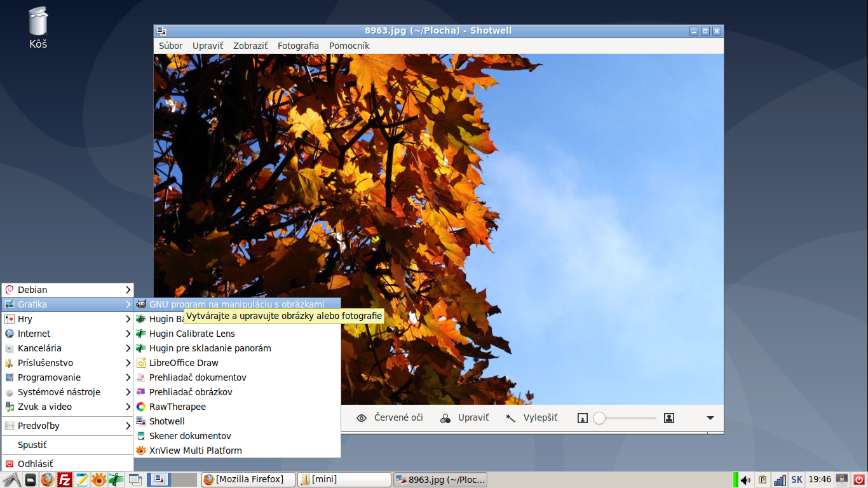
Task: Click the Shotwell zoom slider handle
Action: 599,418
